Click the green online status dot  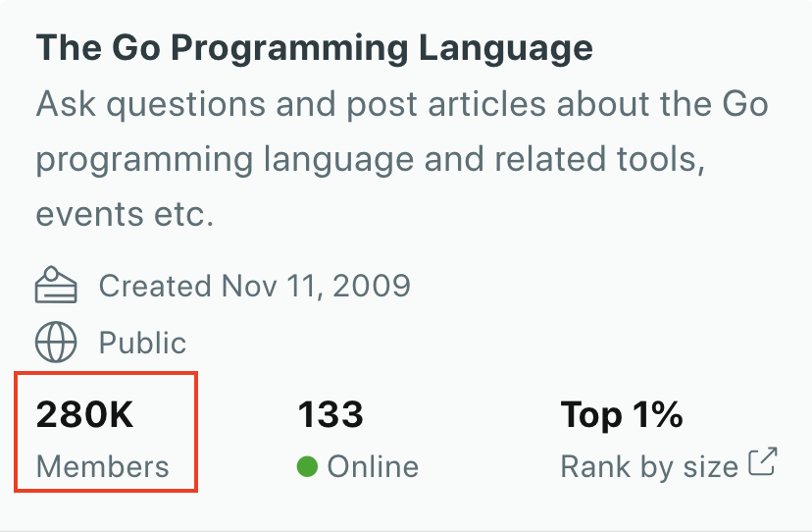[x=308, y=466]
